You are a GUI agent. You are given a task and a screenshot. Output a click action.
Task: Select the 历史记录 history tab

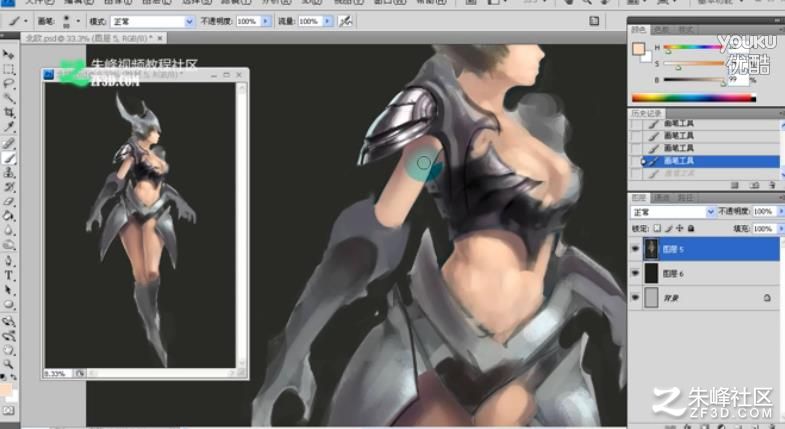(x=646, y=113)
